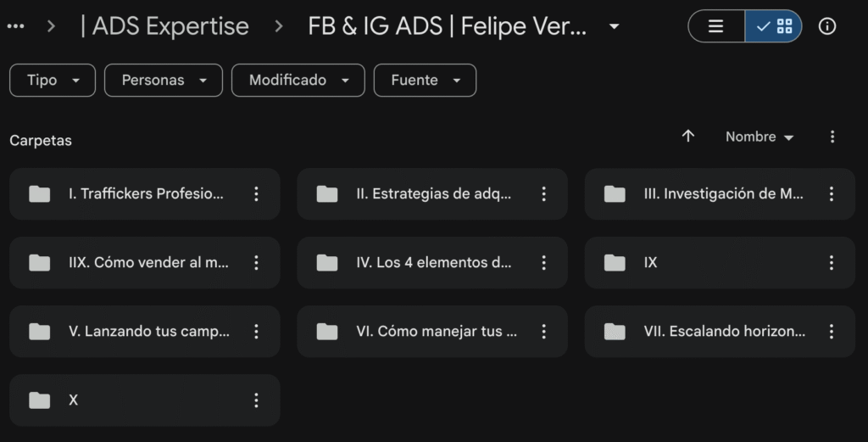Open more options for folder X

(x=256, y=400)
